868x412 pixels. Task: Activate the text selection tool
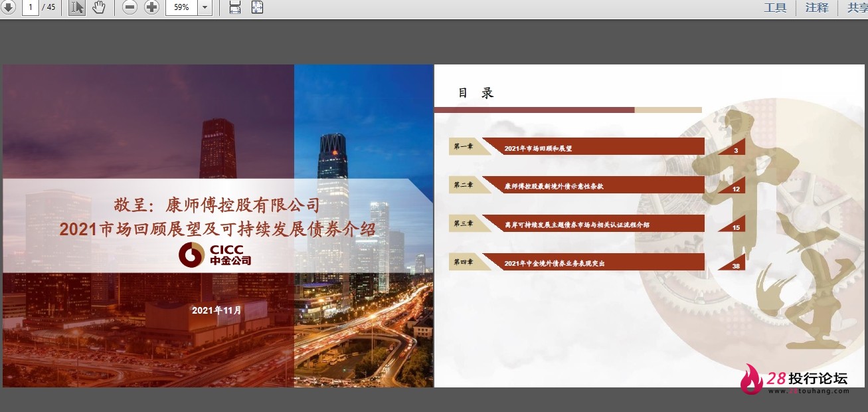[x=77, y=7]
